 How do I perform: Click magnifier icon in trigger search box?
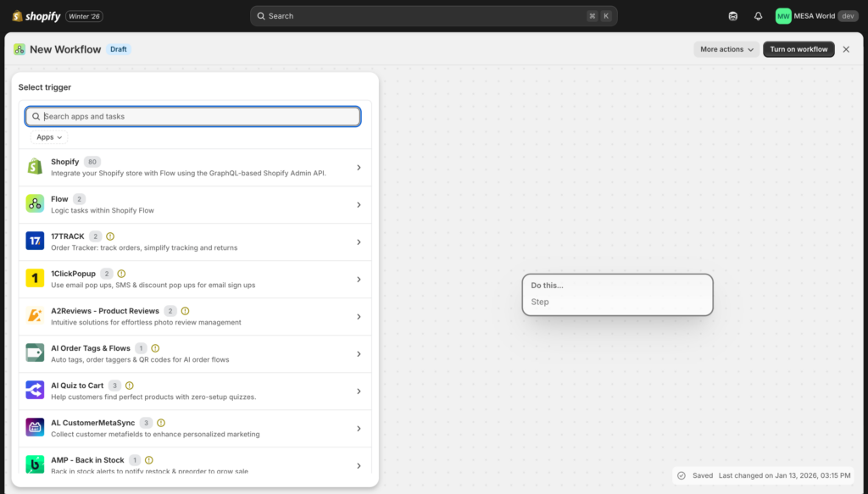(x=36, y=116)
